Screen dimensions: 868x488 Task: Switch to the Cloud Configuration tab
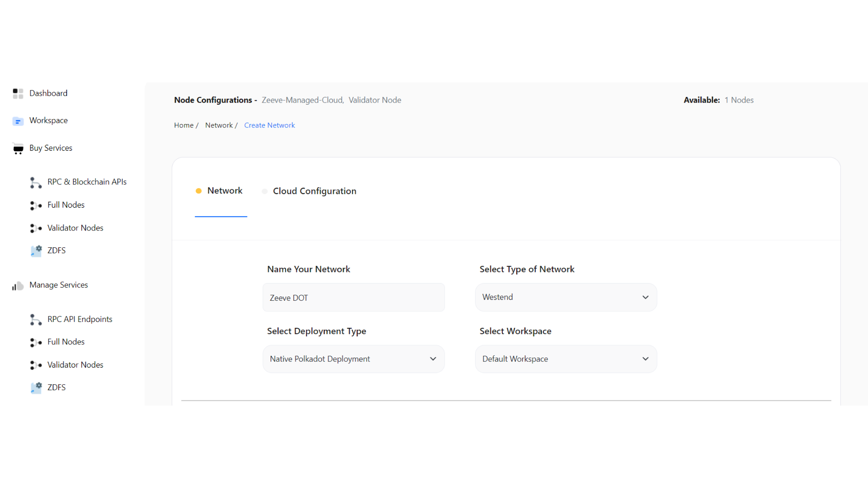pyautogui.click(x=314, y=191)
